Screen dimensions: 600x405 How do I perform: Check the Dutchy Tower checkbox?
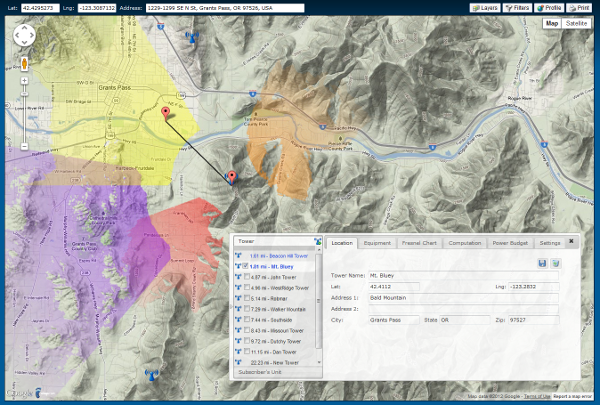point(247,341)
